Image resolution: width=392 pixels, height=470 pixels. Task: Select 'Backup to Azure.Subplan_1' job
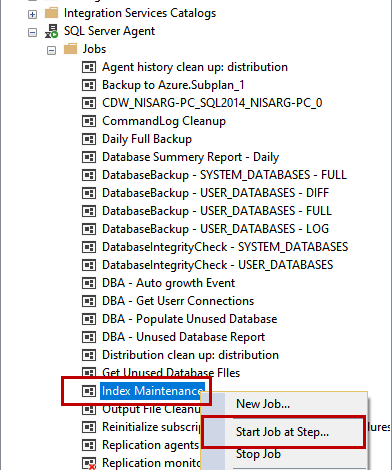pos(173,85)
